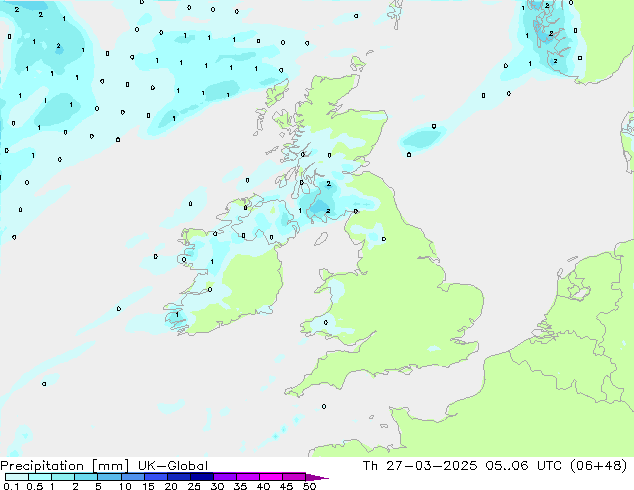The width and height of the screenshot is (634, 490).
Task: Click the '35' legend scale label
Action: [x=240, y=486]
